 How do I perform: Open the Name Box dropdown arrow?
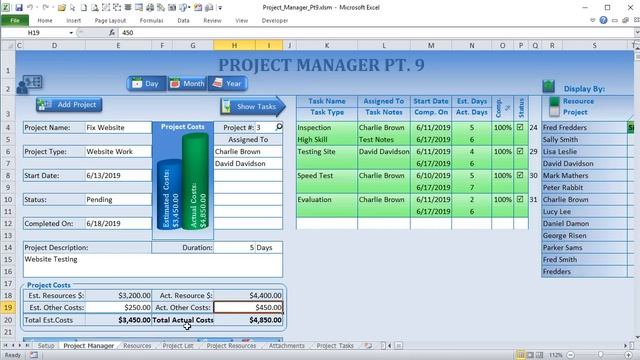coord(71,33)
